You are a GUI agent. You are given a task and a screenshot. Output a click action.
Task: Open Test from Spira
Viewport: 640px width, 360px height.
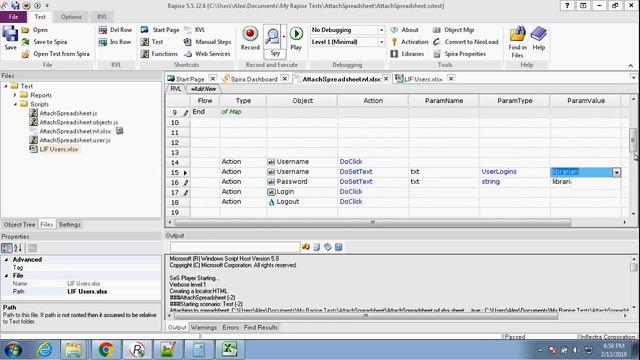56,53
